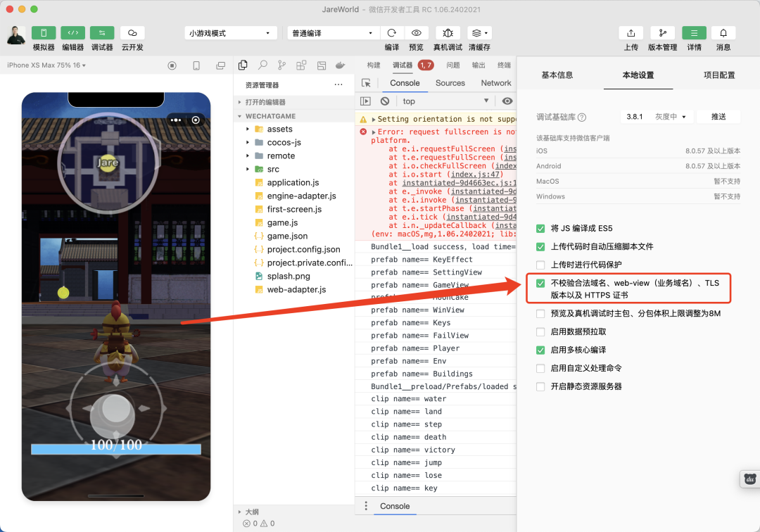Click the 编译 compile refresh icon
The image size is (760, 532).
click(x=392, y=33)
